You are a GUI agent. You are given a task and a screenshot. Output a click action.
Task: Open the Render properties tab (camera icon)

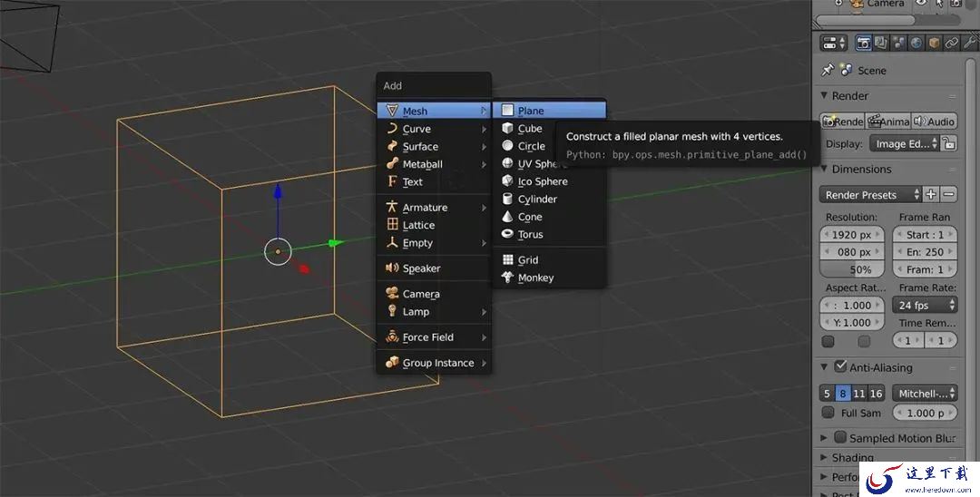[864, 44]
